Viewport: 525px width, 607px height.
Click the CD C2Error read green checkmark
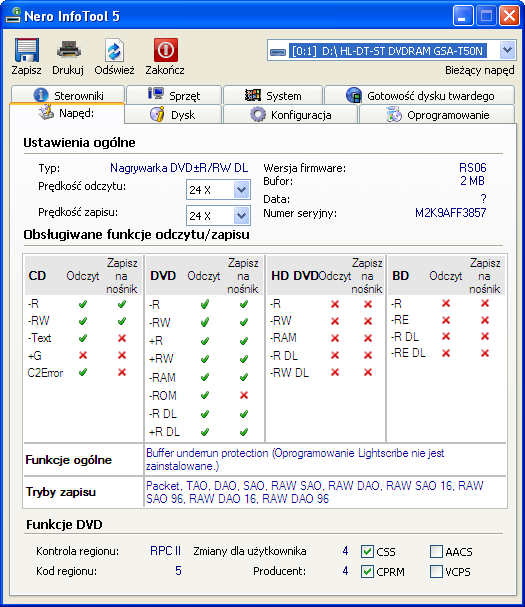82,372
